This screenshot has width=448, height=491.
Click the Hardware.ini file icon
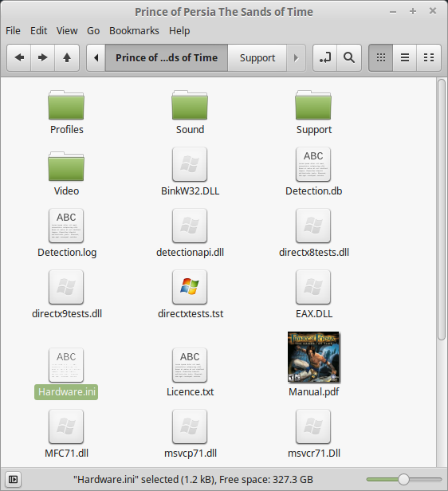66,365
